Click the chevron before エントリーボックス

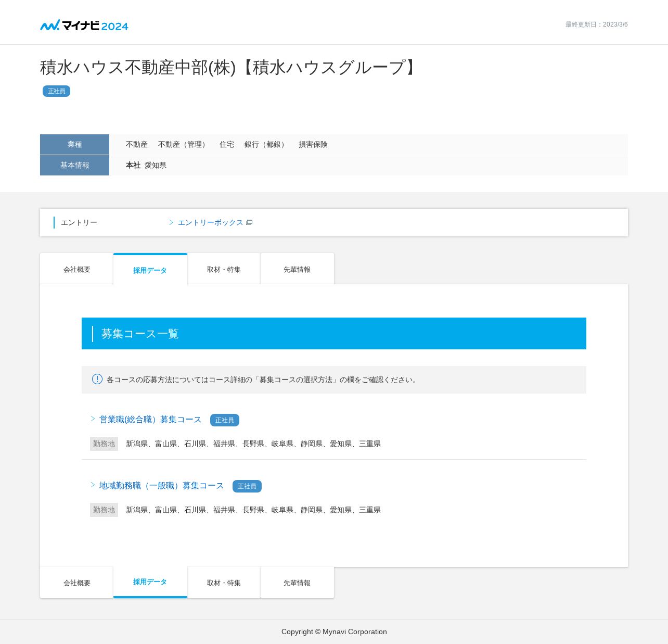click(171, 222)
